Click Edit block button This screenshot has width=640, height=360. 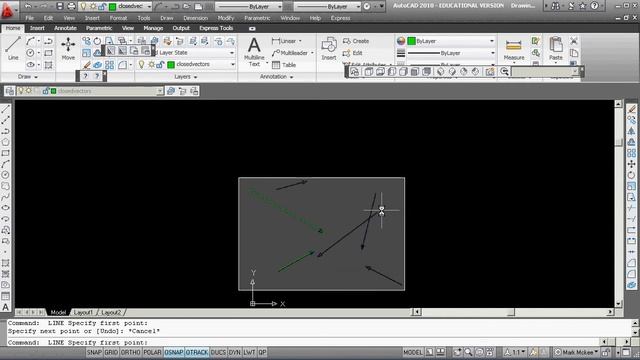click(353, 53)
